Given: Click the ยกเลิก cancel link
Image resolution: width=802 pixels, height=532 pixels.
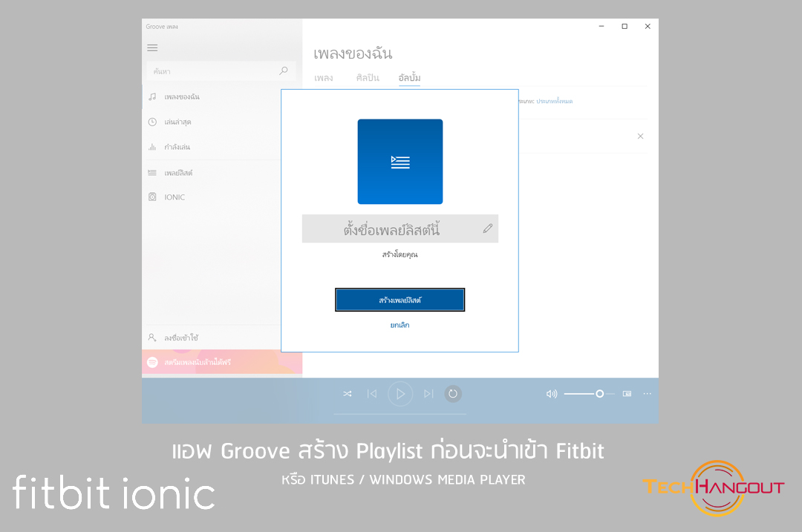Looking at the screenshot, I should pyautogui.click(x=400, y=325).
